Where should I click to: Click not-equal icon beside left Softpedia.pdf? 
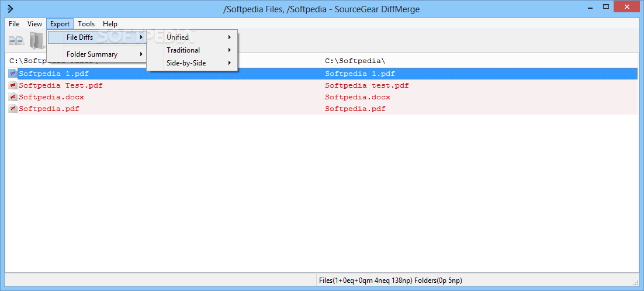(13, 109)
